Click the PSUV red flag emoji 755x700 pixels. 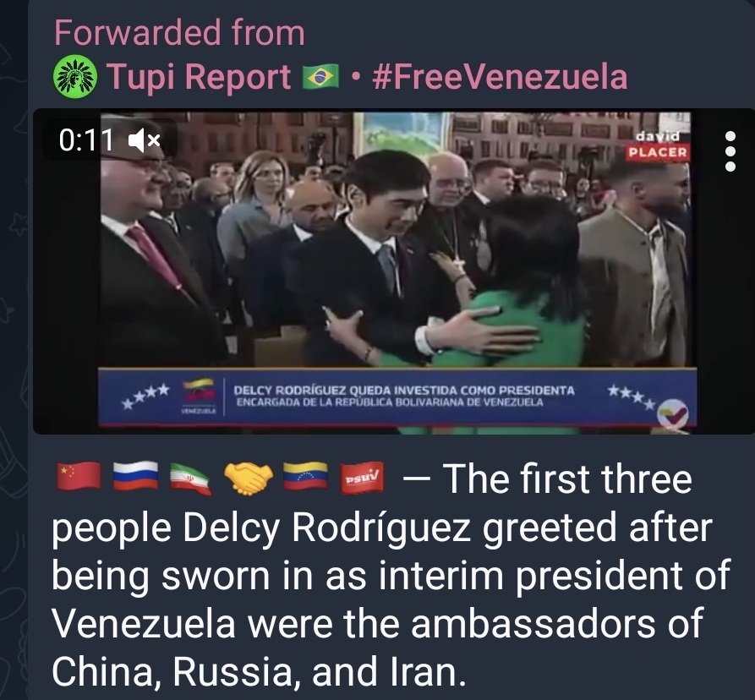coord(362,478)
